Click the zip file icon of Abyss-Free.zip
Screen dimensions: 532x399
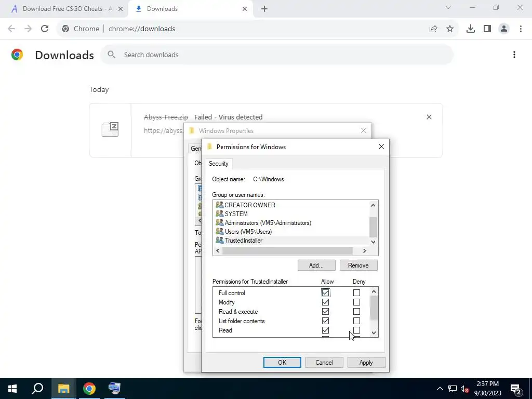point(110,129)
